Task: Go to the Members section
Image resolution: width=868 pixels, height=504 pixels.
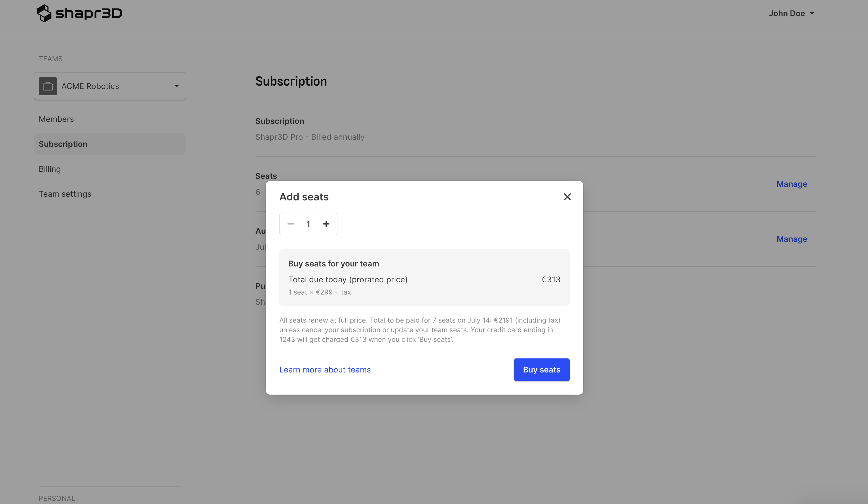Action: coord(56,119)
